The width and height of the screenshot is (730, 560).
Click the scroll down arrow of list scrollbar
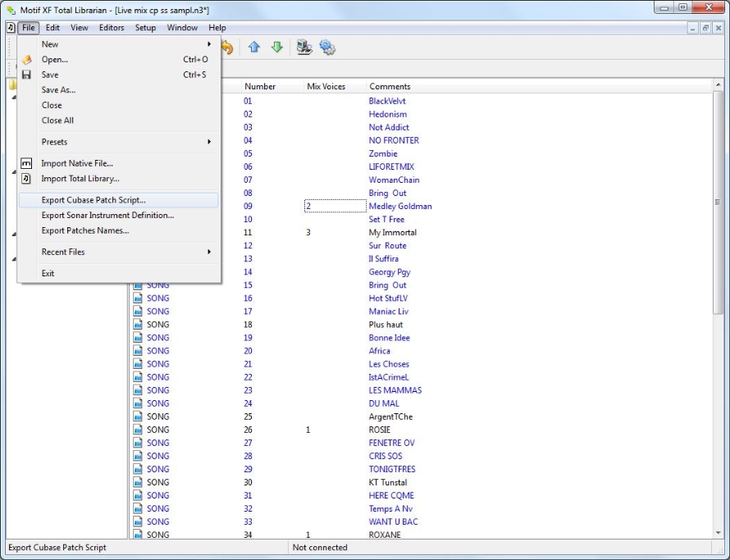718,534
